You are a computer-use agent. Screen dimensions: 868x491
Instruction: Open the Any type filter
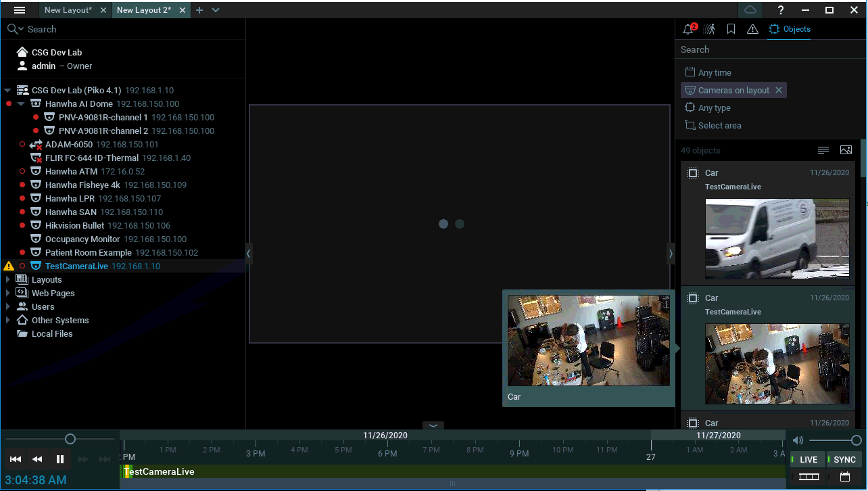click(x=708, y=108)
